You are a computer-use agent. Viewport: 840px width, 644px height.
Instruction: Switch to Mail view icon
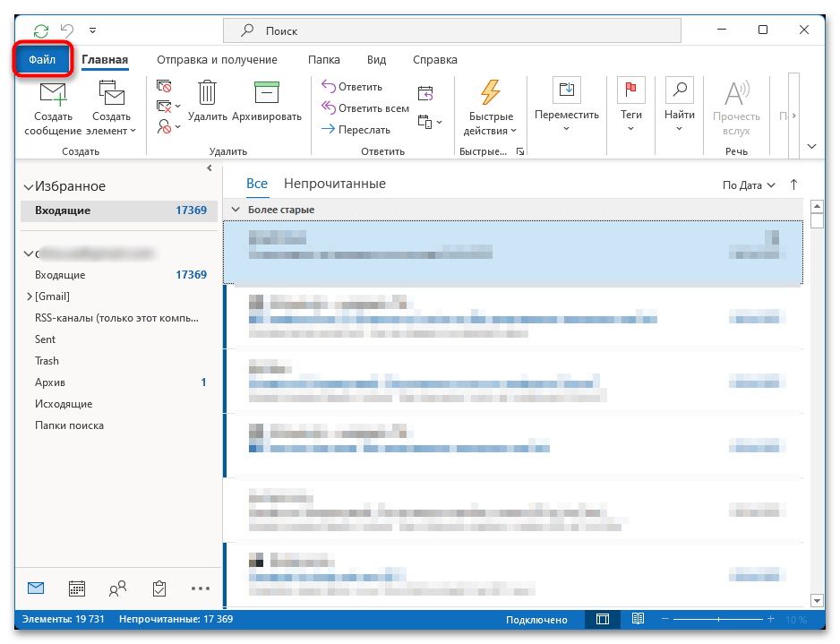[x=35, y=588]
